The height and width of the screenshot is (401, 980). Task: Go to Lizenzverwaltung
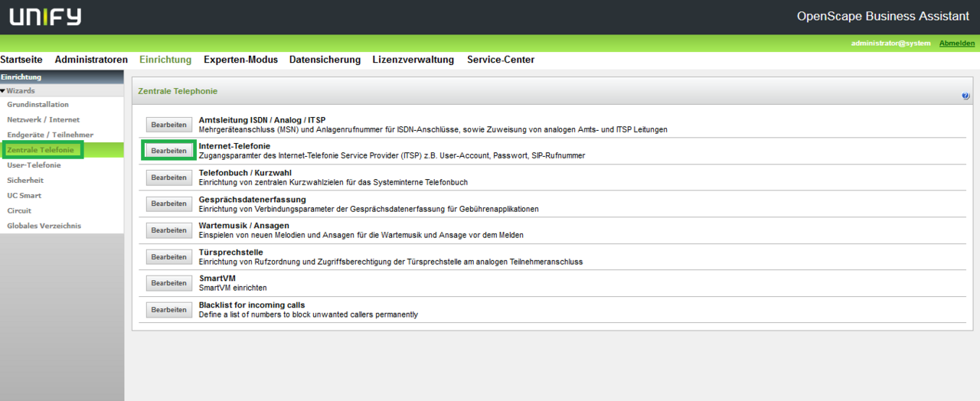[413, 60]
